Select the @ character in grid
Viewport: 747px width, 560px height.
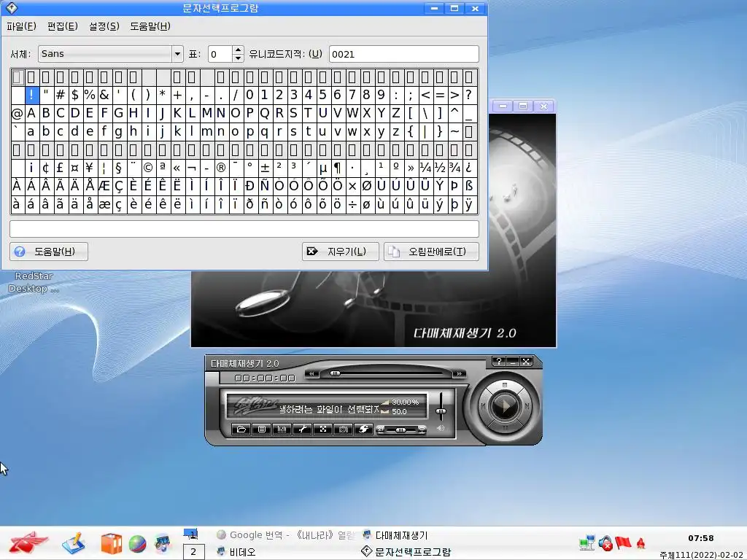pyautogui.click(x=17, y=113)
